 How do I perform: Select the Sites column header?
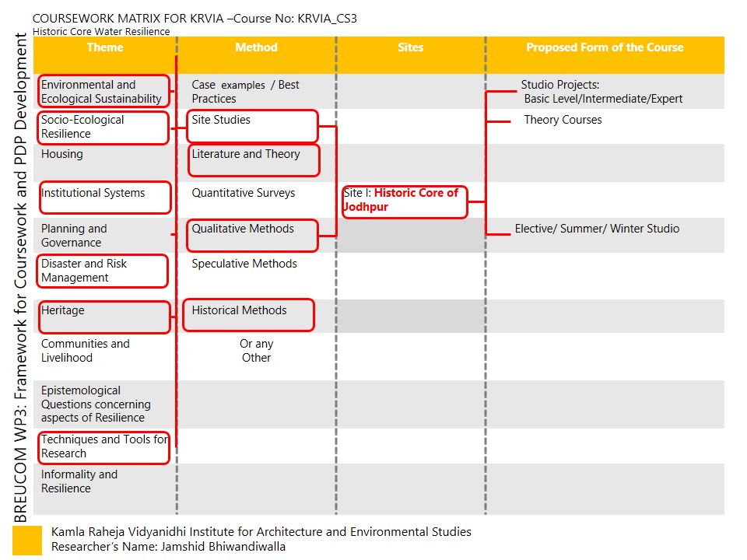[410, 47]
